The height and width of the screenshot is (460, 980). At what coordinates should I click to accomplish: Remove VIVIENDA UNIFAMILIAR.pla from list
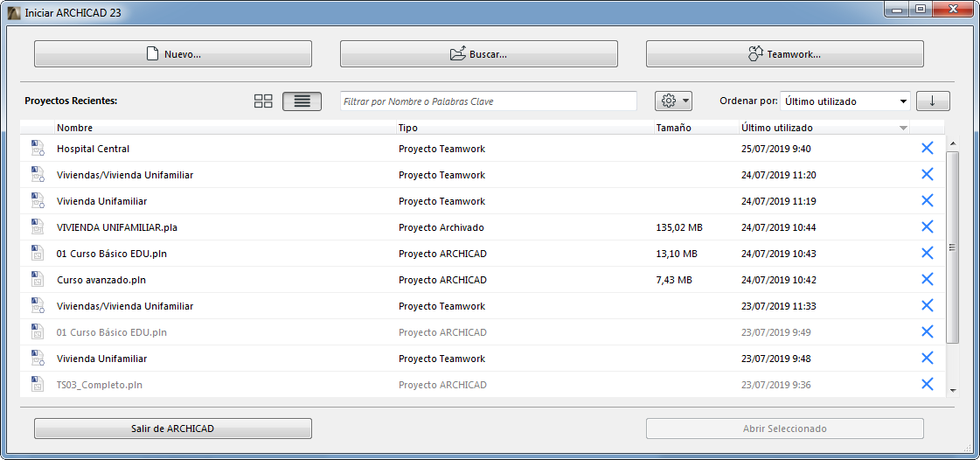(927, 227)
